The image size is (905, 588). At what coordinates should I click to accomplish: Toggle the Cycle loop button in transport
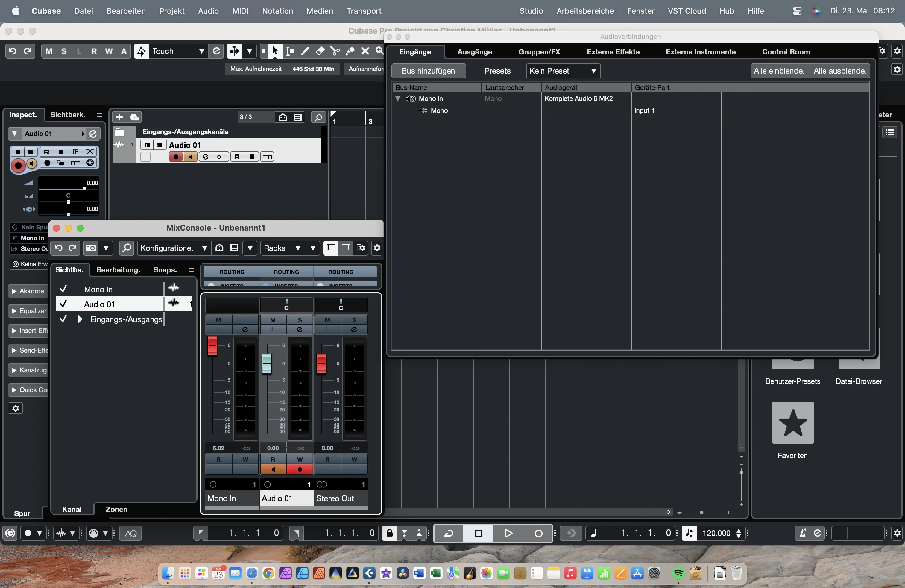tap(449, 533)
